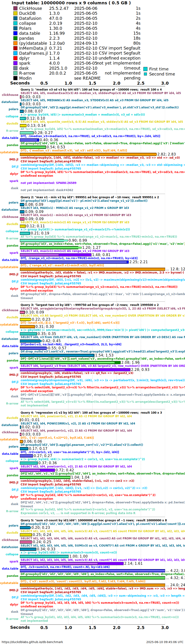Click the First time legend swatch
The image size is (185, 644).
[145, 69]
